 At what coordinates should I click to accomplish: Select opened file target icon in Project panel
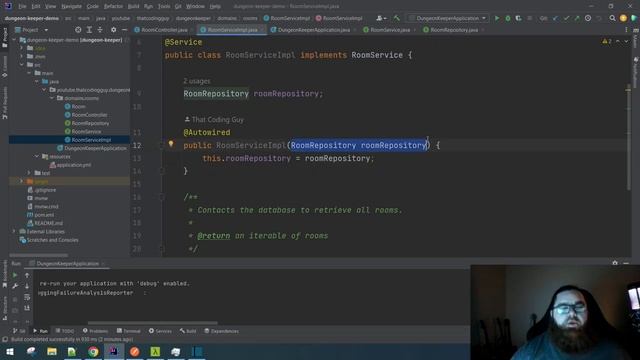coord(78,30)
